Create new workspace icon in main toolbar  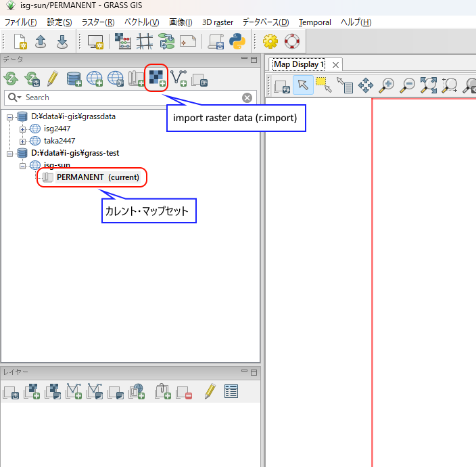click(20, 41)
